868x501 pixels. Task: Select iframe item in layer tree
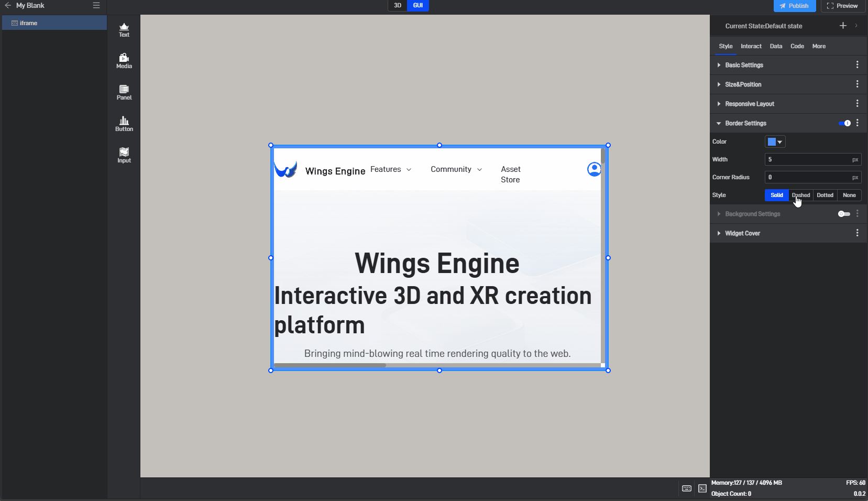[x=54, y=23]
